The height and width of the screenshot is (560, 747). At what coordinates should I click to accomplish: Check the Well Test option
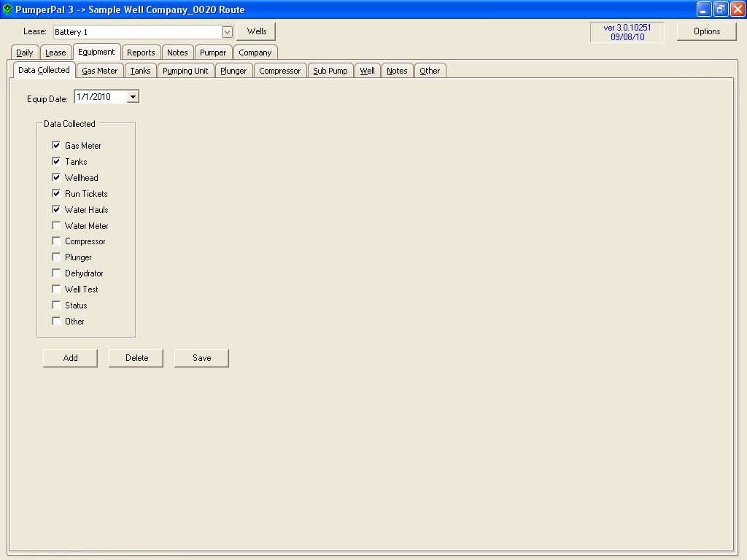[x=56, y=289]
